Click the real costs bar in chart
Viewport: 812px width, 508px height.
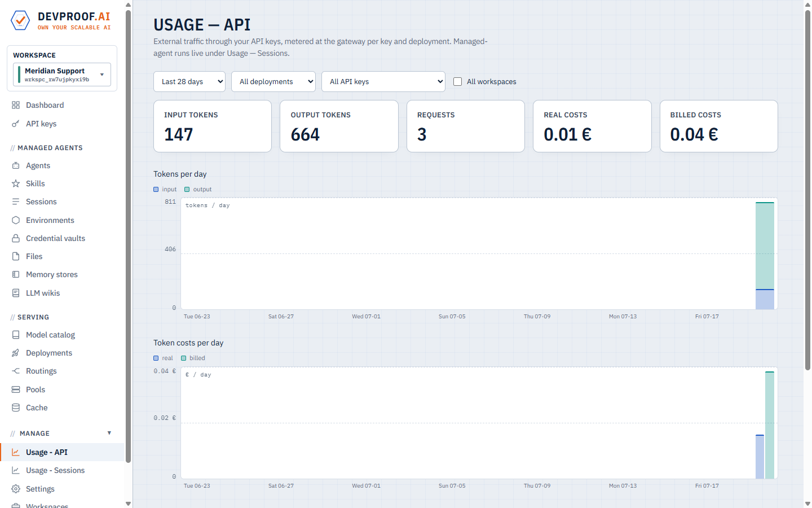(760, 457)
